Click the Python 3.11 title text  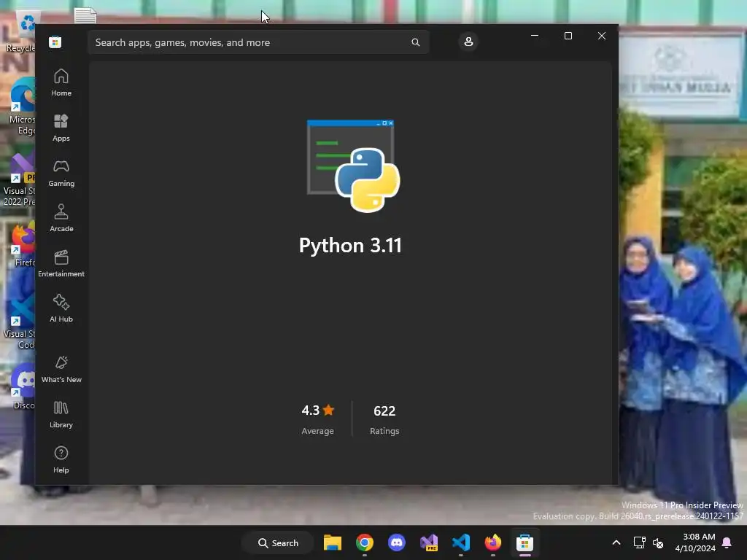point(350,246)
